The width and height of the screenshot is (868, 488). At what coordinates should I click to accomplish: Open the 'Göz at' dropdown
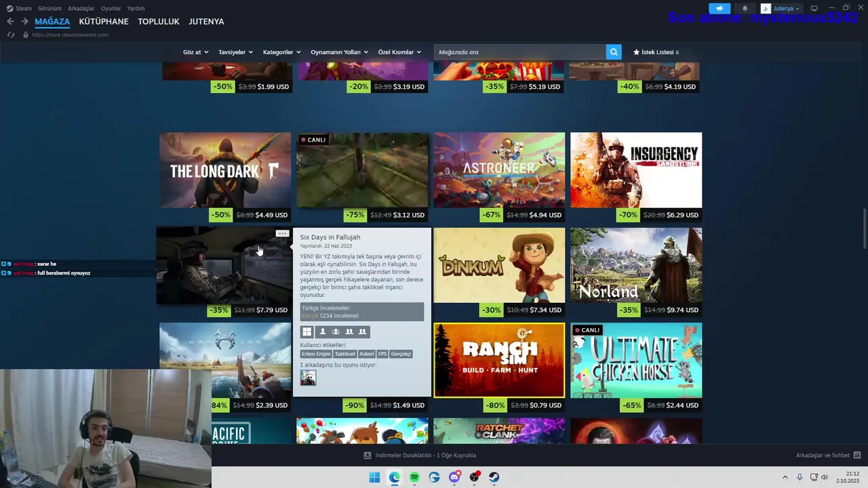point(196,52)
